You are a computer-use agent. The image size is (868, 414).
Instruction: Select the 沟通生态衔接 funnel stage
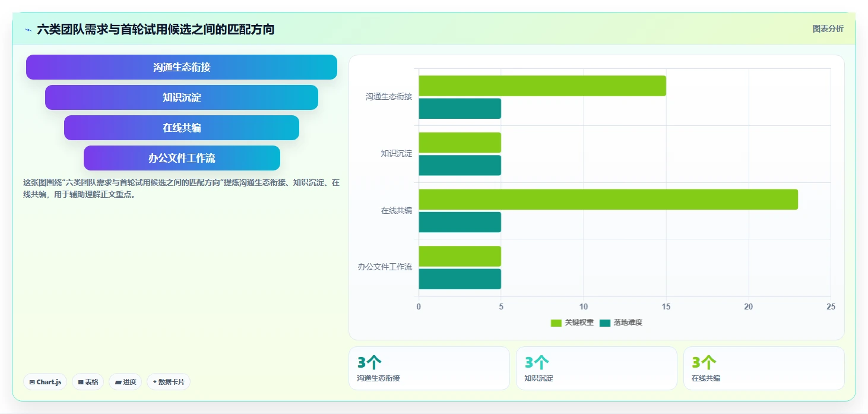click(x=182, y=67)
